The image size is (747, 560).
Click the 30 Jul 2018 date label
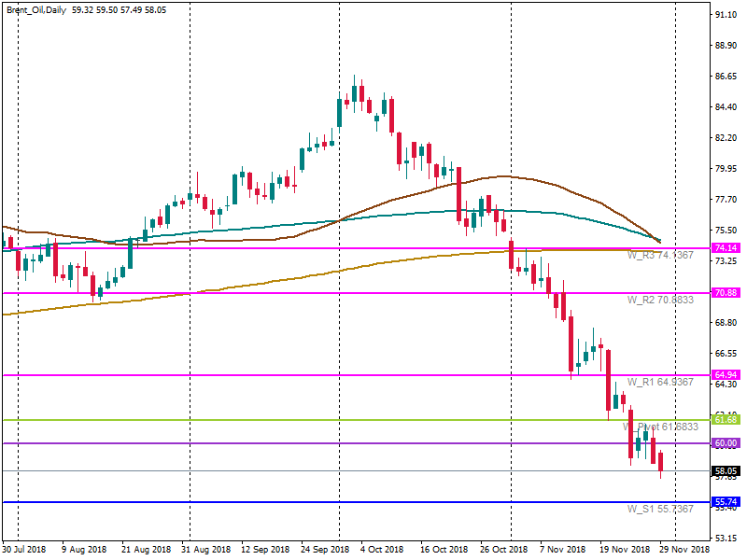[x=25, y=551]
